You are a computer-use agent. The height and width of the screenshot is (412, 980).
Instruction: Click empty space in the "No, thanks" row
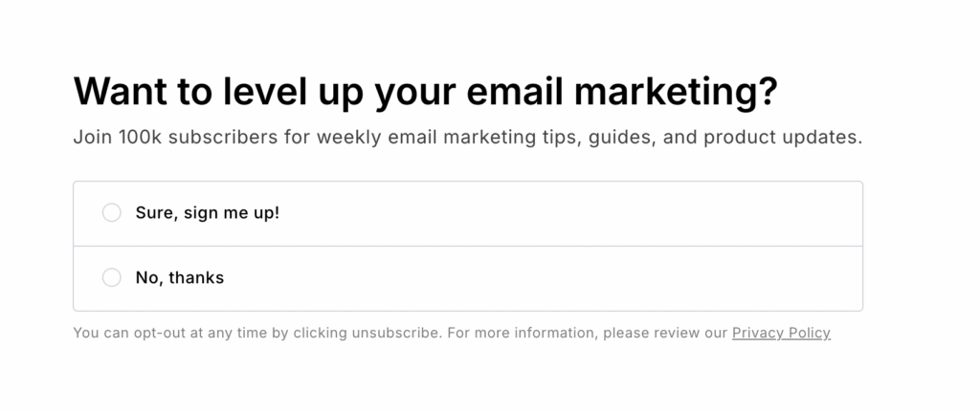point(574,278)
